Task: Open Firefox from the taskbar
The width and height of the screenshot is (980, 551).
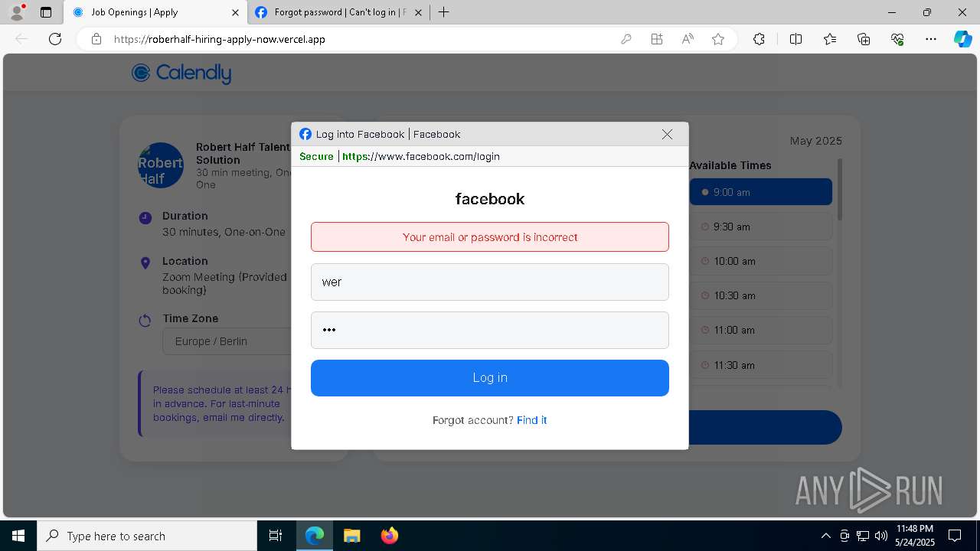Action: pyautogui.click(x=389, y=536)
